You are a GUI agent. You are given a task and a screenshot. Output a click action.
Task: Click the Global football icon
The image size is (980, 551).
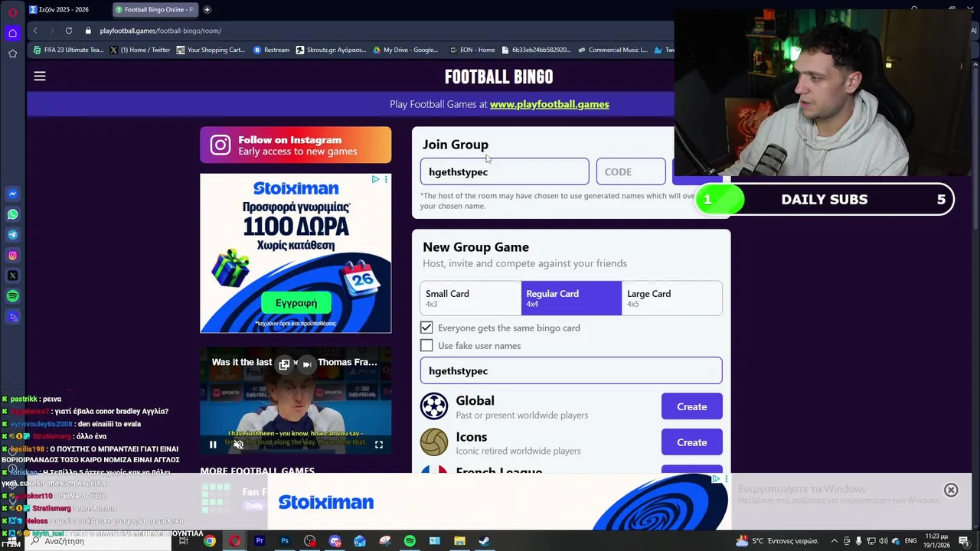coord(434,406)
